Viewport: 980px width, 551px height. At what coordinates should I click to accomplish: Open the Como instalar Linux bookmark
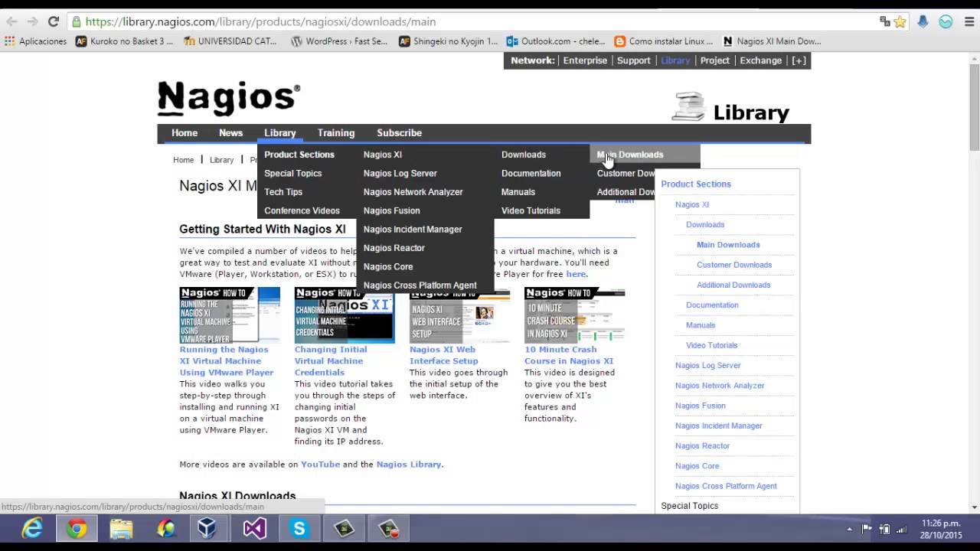(664, 41)
